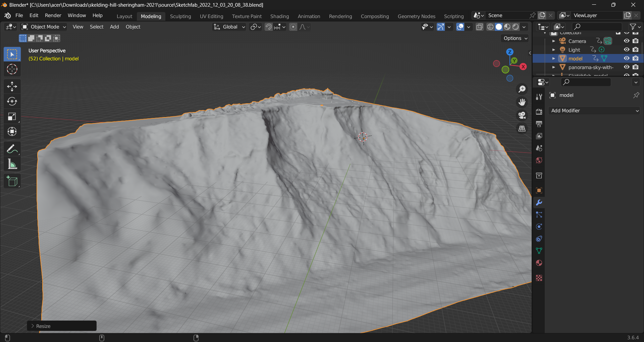Select the Move tool

point(12,87)
